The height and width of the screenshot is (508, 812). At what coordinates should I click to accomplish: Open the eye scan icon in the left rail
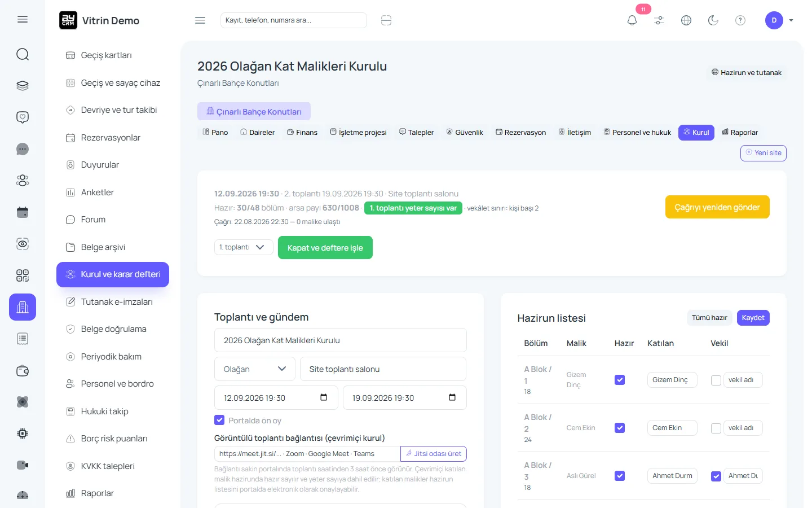[23, 244]
